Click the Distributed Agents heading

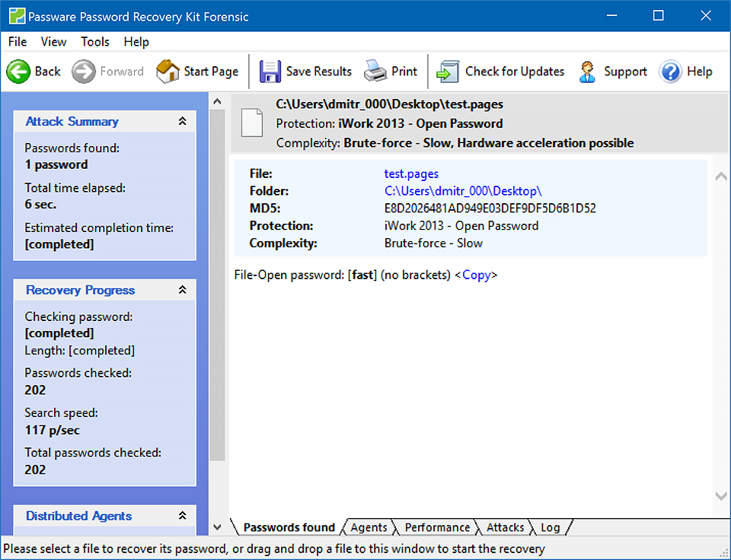[78, 516]
